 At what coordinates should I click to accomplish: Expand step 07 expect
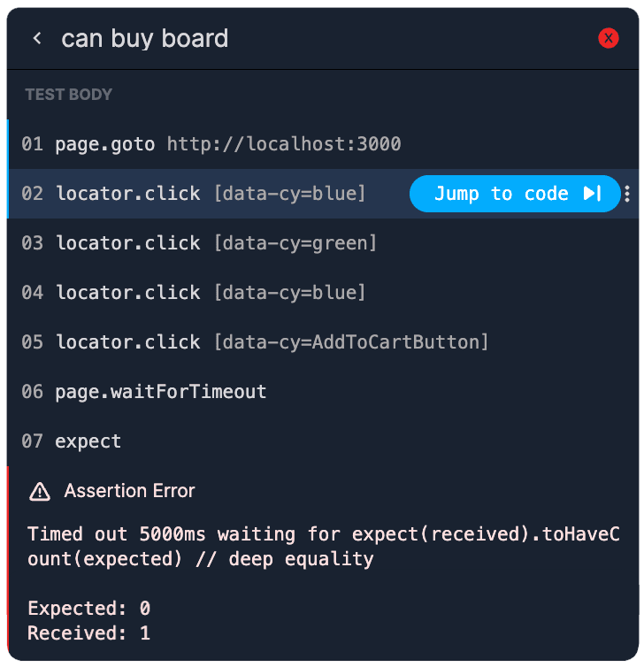[x=88, y=441]
